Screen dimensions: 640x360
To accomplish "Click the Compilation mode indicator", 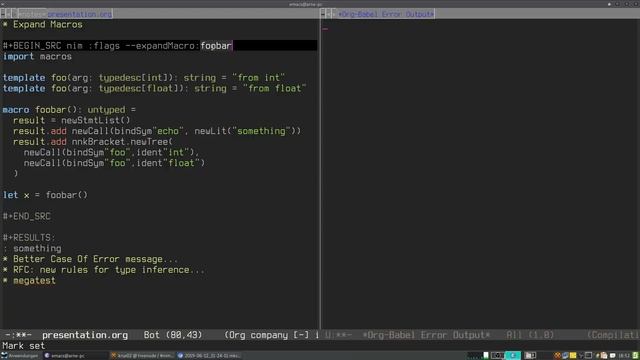I will (613, 335).
